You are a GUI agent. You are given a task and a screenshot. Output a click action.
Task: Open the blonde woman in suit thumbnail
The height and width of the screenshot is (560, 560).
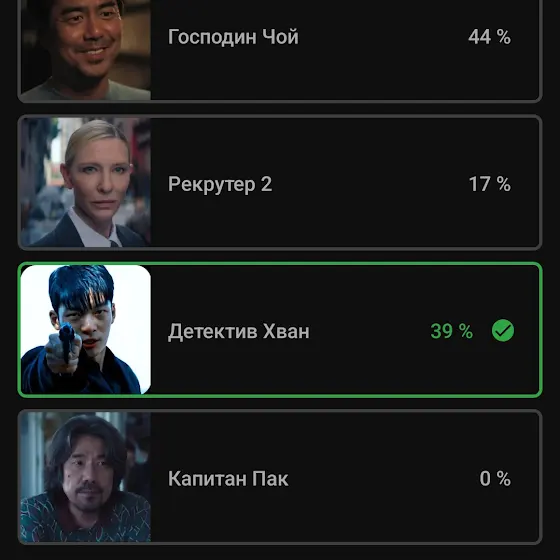pyautogui.click(x=86, y=182)
